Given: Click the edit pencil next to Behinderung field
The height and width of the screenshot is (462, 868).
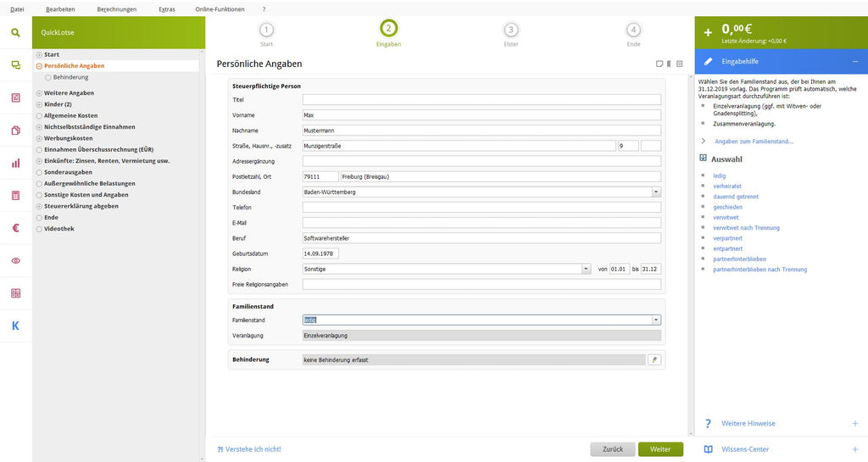Looking at the screenshot, I should point(654,359).
